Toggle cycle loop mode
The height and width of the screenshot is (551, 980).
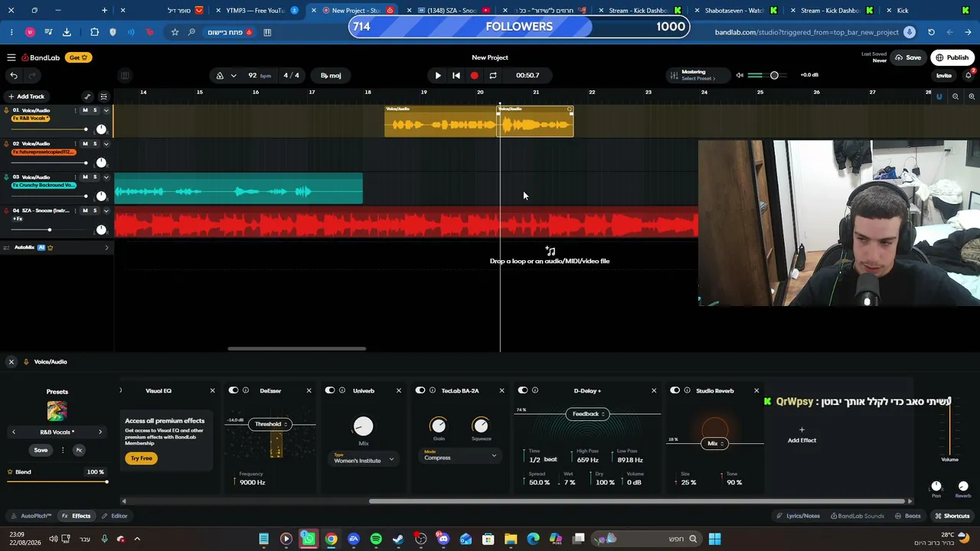(493, 75)
